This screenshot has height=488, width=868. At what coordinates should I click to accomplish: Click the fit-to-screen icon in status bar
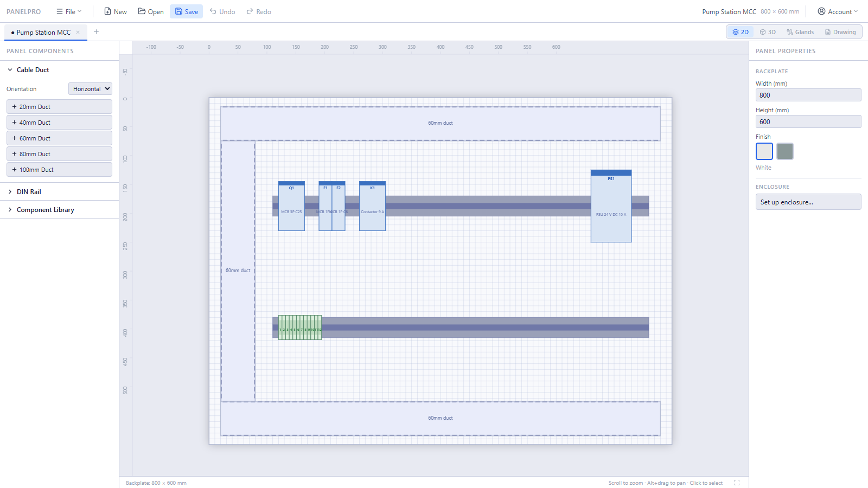coord(737,483)
